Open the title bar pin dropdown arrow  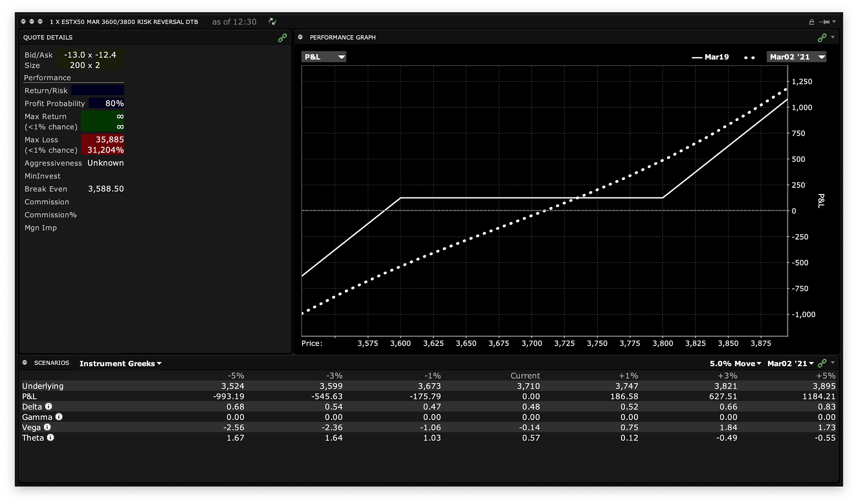point(834,22)
